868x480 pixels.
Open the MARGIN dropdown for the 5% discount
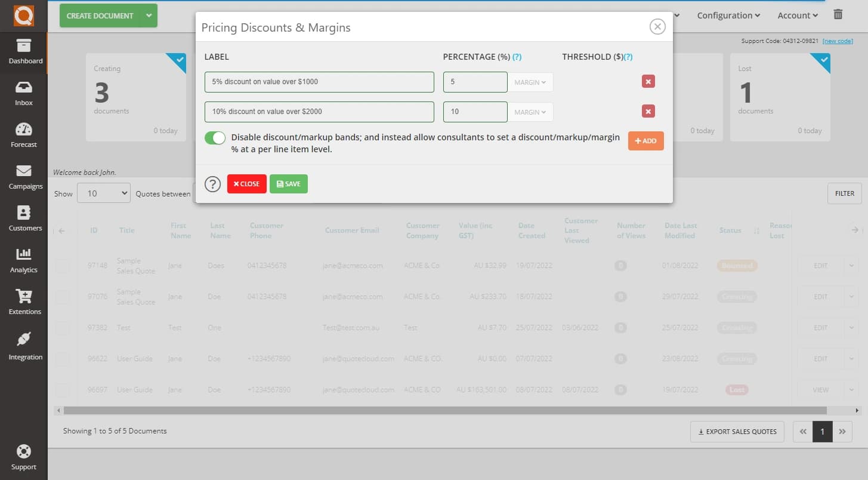point(530,82)
